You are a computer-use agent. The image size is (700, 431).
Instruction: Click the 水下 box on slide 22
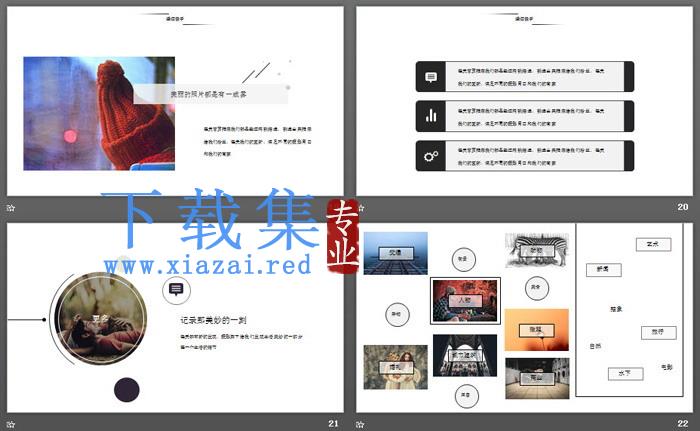(625, 373)
